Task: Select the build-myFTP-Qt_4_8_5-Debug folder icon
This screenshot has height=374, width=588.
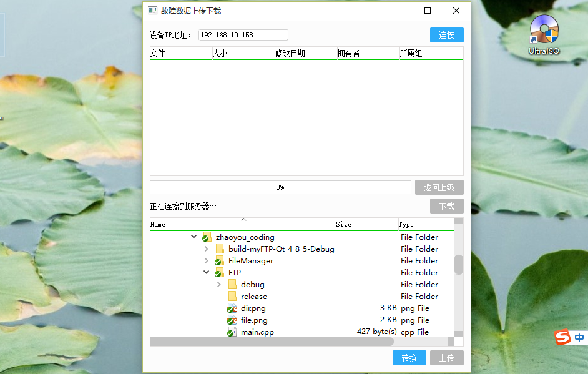Action: coord(220,249)
